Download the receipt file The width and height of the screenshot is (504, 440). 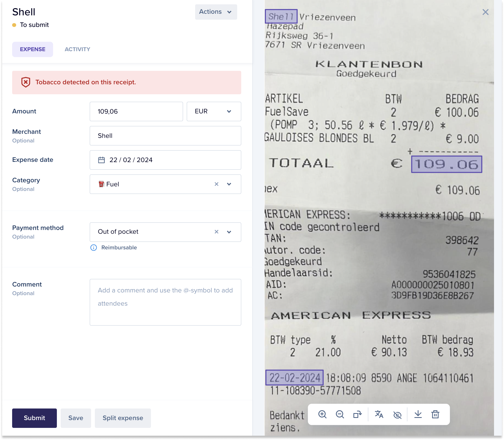tap(418, 414)
